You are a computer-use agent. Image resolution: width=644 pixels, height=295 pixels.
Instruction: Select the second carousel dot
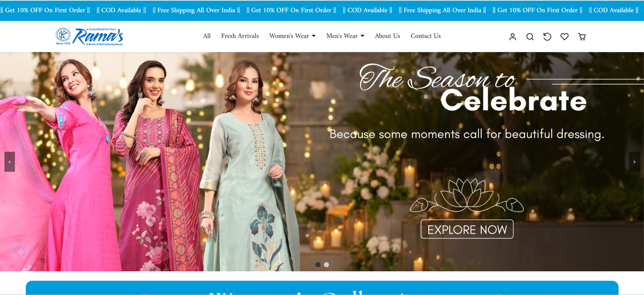click(x=326, y=264)
